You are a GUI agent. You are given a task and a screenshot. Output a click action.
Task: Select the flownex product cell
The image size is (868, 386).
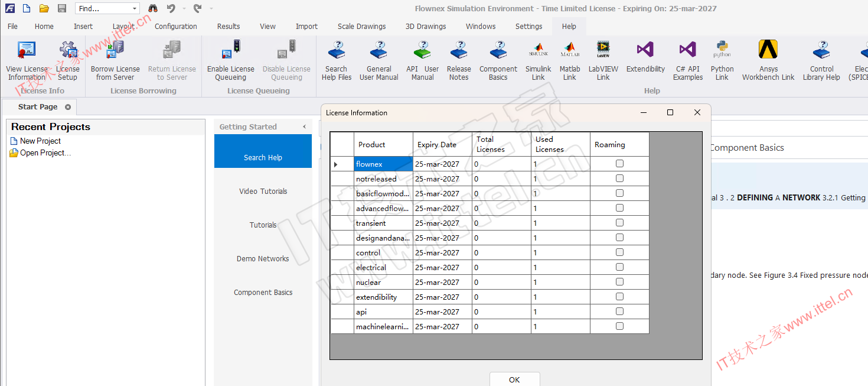[383, 164]
